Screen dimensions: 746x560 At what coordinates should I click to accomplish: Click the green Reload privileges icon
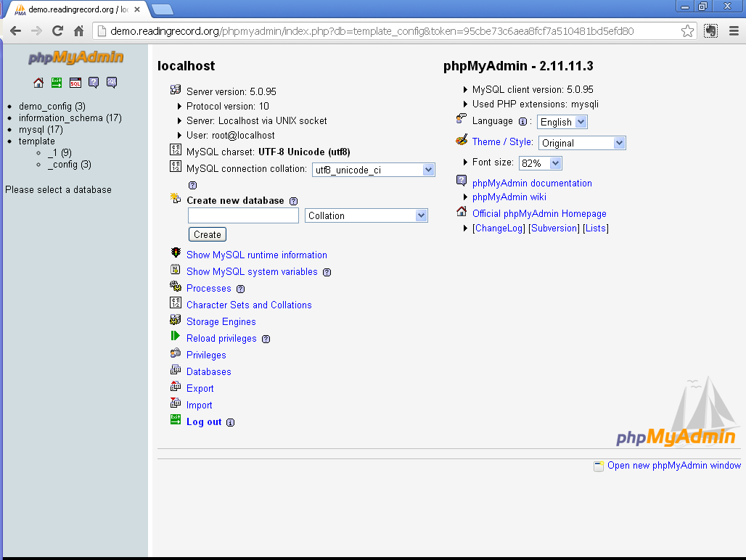pos(176,336)
